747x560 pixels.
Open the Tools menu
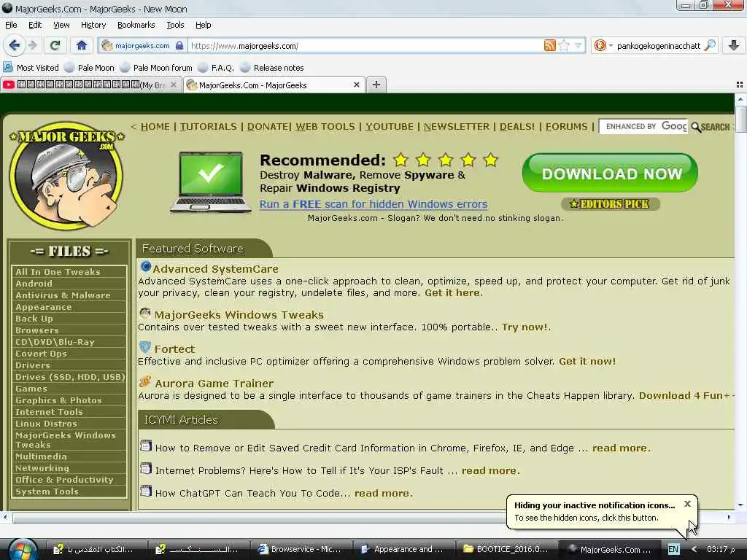[175, 25]
